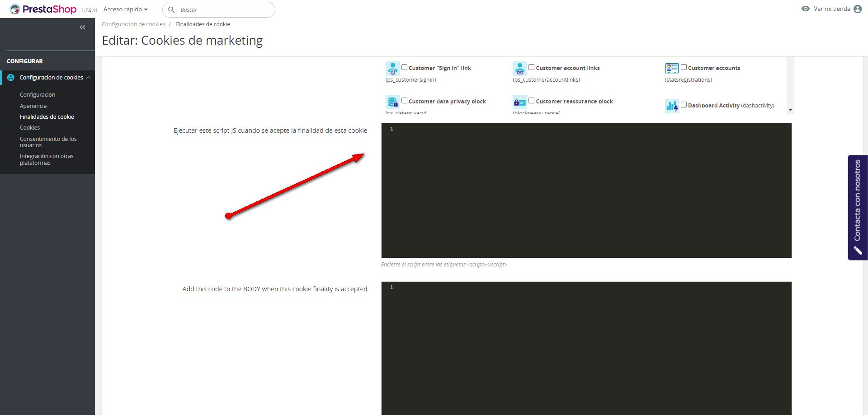
Task: Open Consentimiento de los usuarios submenu item
Action: (48, 142)
